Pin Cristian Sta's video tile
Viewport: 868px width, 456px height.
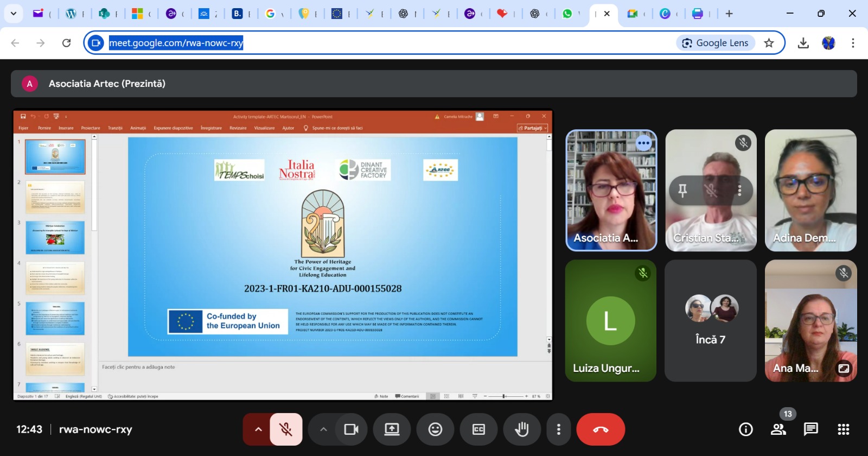point(682,190)
